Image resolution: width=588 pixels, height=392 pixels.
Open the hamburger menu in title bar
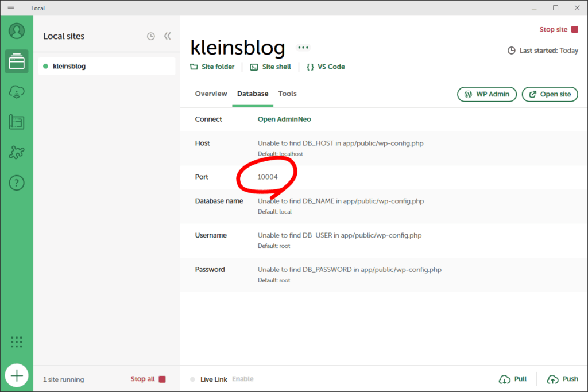(x=10, y=8)
